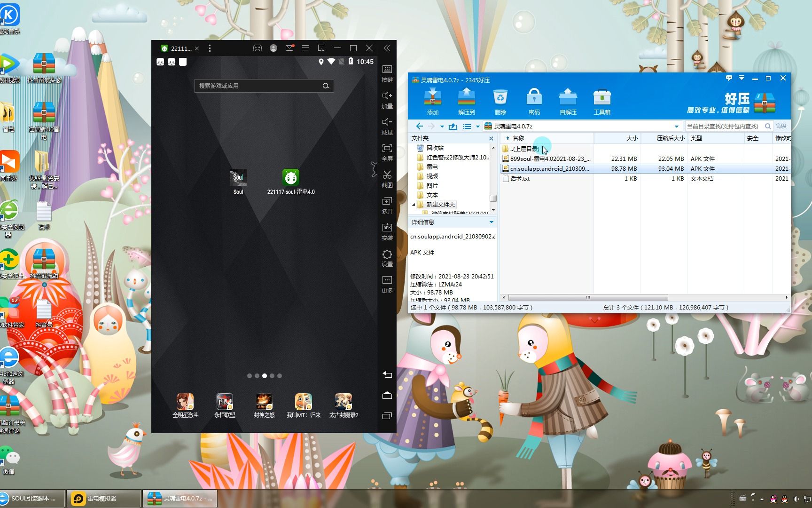The width and height of the screenshot is (812, 508).
Task: Click the three-dot menu beside the emulator tab
Action: (210, 48)
